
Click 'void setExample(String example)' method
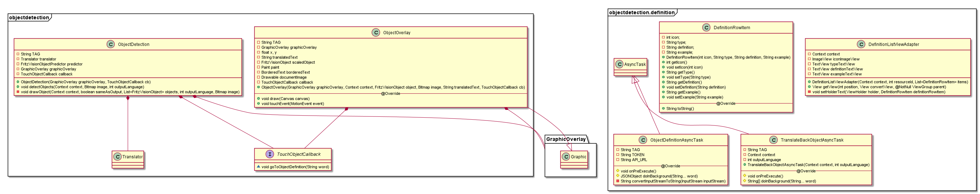pyautogui.click(x=695, y=97)
